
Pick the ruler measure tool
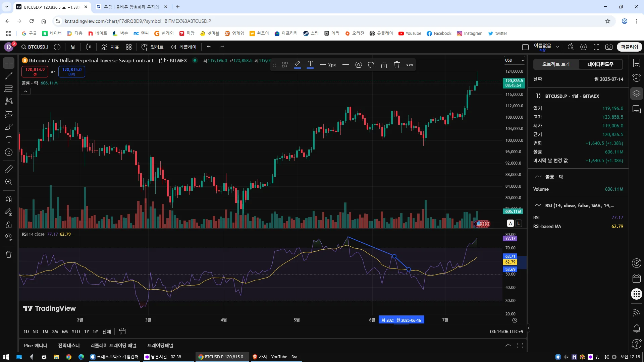coord(9,169)
